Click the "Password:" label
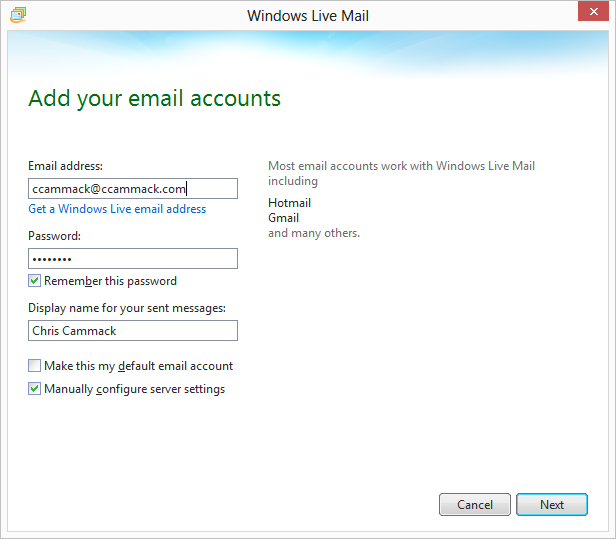Screen dimensions: 616x539 55,236
